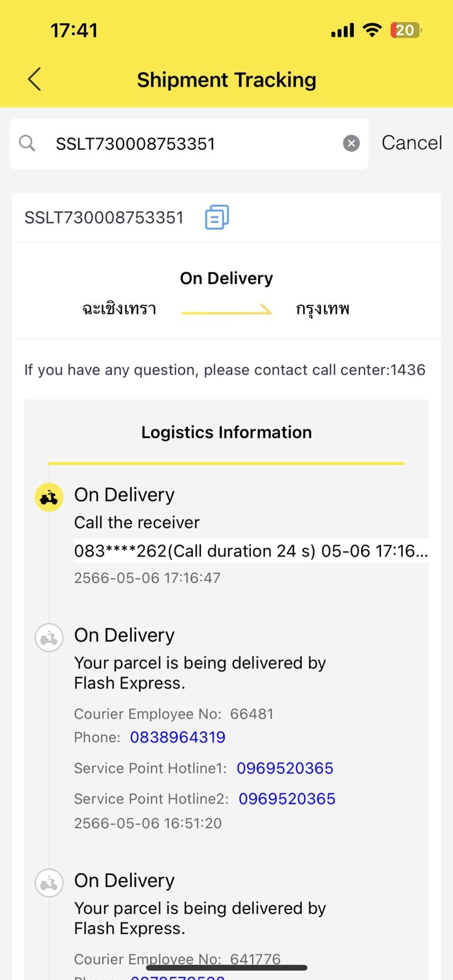The width and height of the screenshot is (453, 980).
Task: Tap the third grey scooter status icon
Action: 49,883
